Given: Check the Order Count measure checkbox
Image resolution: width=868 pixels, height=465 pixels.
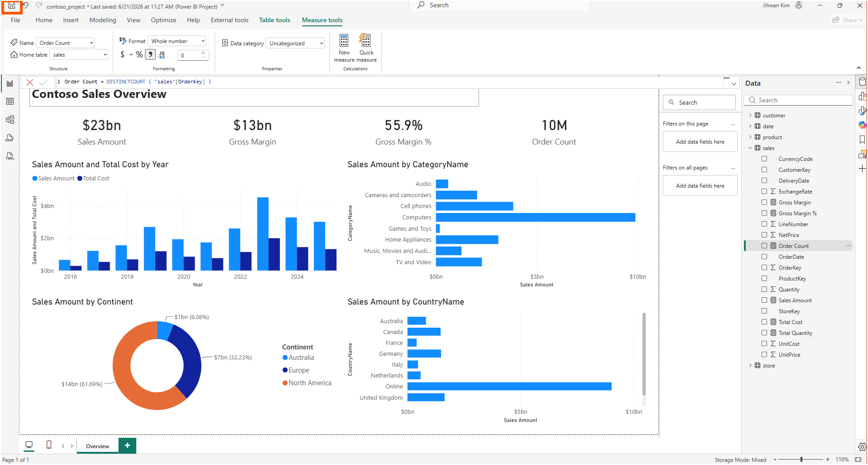Looking at the screenshot, I should tap(764, 246).
